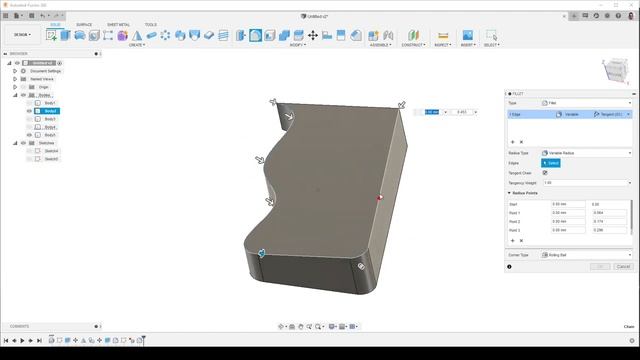
Task: Open the Design workspace dropdown
Action: click(x=22, y=35)
